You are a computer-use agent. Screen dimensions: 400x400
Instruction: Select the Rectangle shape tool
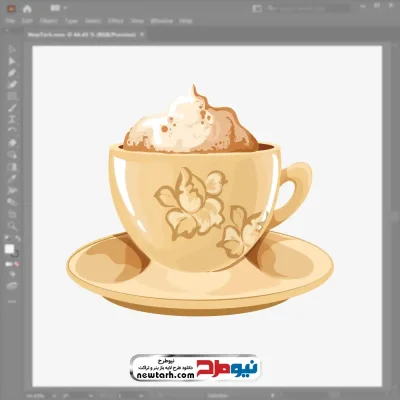[12, 96]
